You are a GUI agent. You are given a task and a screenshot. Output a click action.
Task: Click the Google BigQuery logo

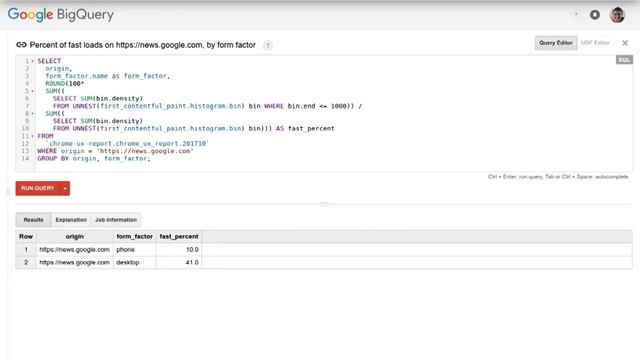(x=60, y=15)
